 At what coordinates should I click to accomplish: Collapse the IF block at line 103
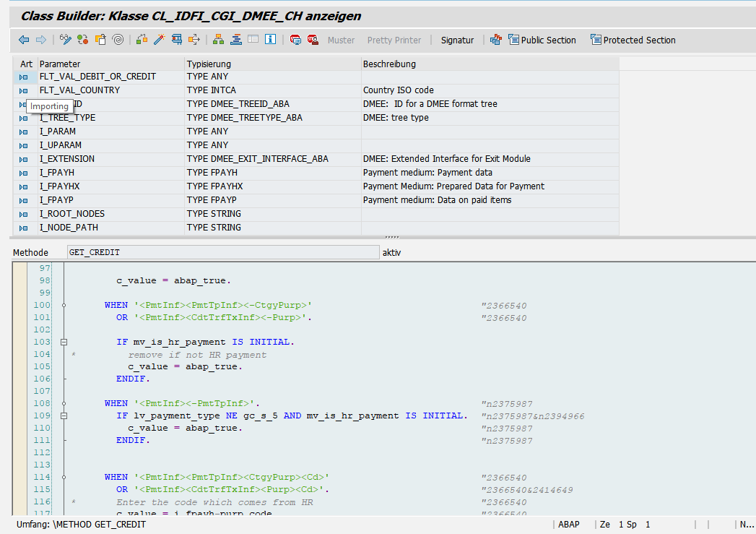tap(64, 342)
